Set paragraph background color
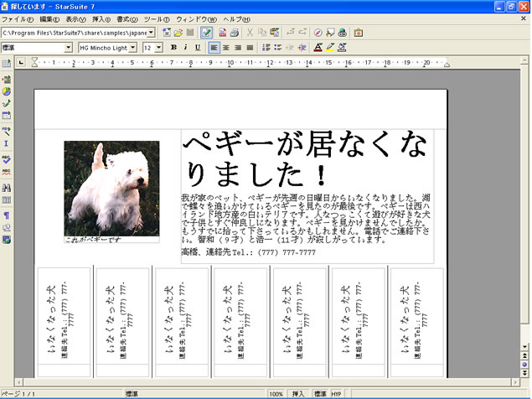Viewport: 532px width, 399px height. click(342, 48)
